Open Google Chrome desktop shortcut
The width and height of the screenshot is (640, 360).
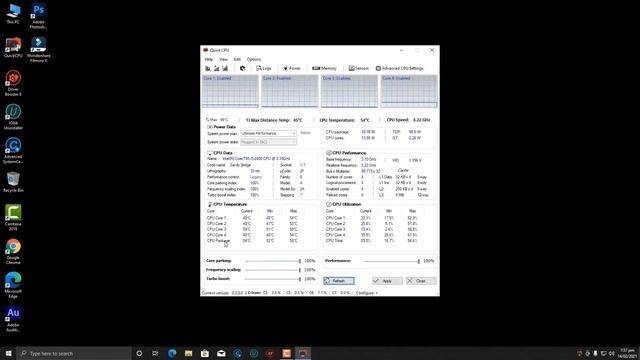(x=13, y=252)
